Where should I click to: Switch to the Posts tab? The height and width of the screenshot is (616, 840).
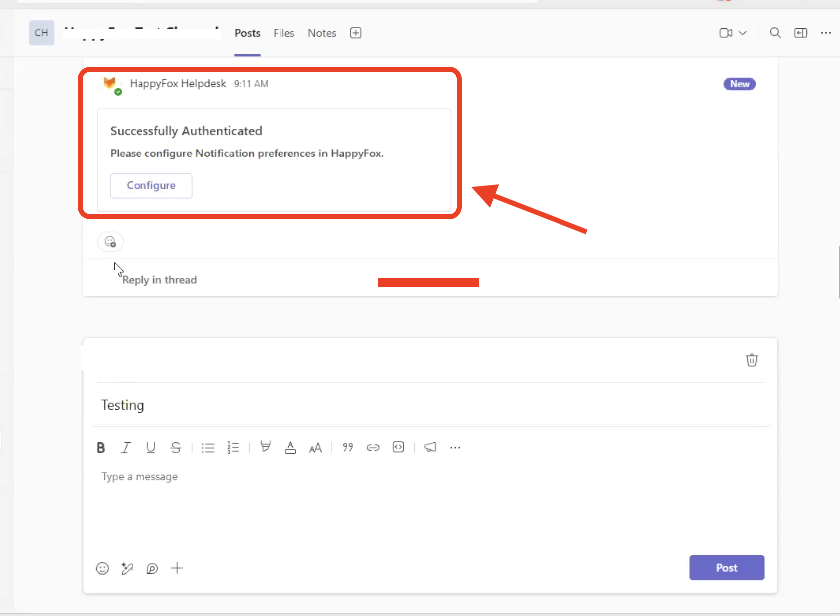point(247,33)
